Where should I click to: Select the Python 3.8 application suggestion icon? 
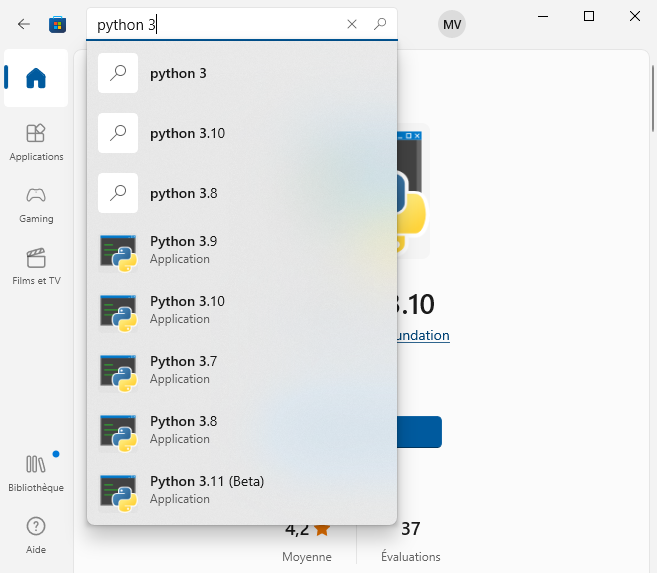[118, 433]
